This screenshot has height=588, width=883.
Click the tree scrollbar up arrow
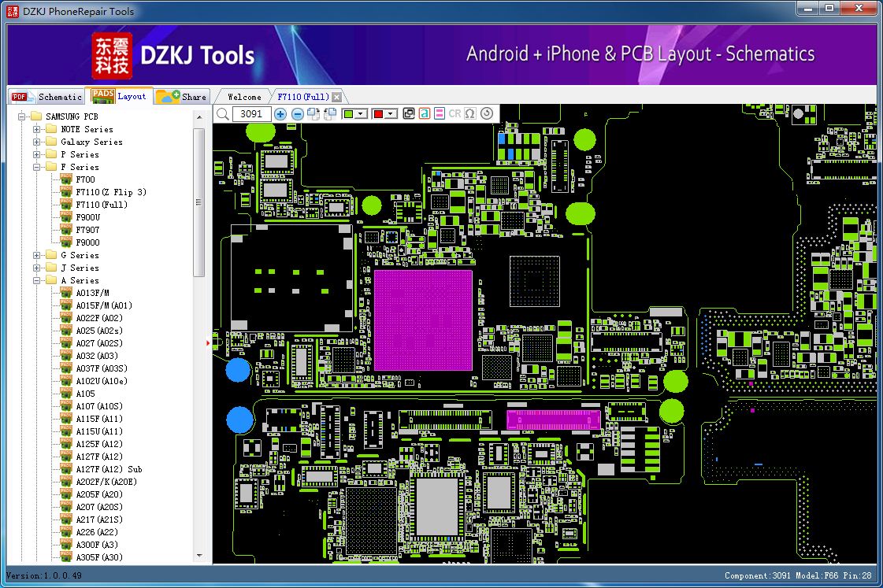point(199,117)
